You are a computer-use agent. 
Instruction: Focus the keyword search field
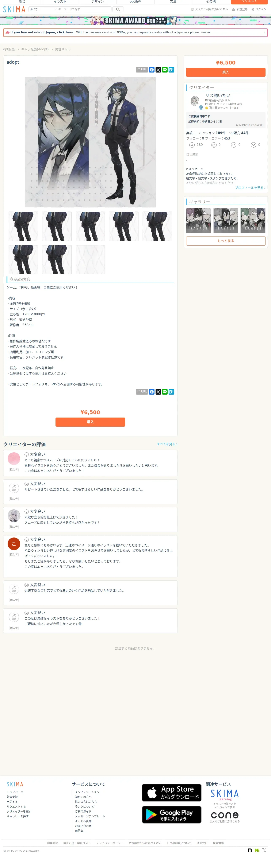pyautogui.click(x=84, y=9)
